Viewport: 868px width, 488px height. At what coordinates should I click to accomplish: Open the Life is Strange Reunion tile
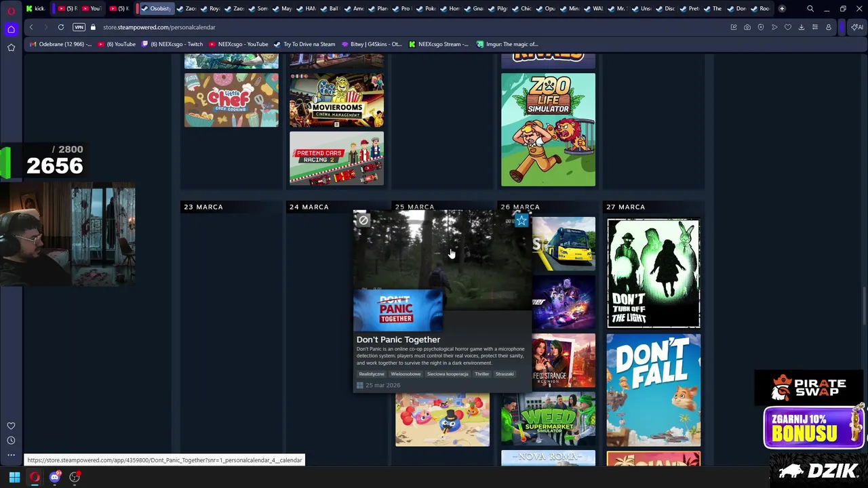click(564, 361)
